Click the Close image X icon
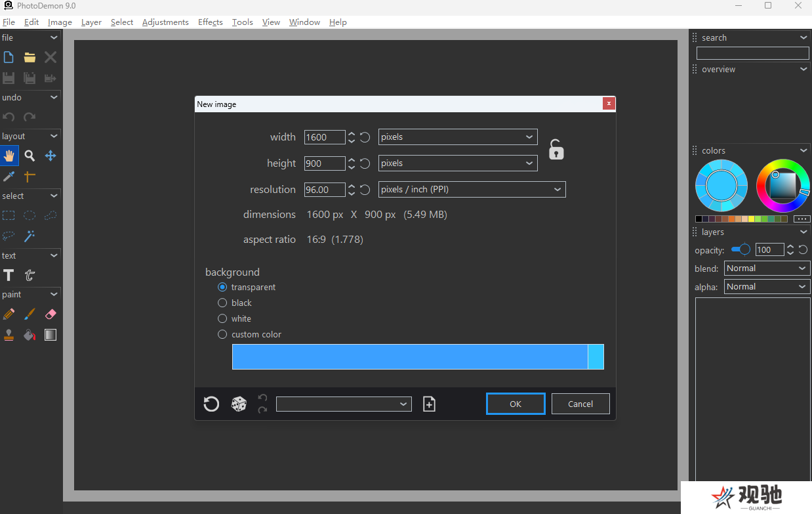The image size is (812, 514). click(x=51, y=58)
